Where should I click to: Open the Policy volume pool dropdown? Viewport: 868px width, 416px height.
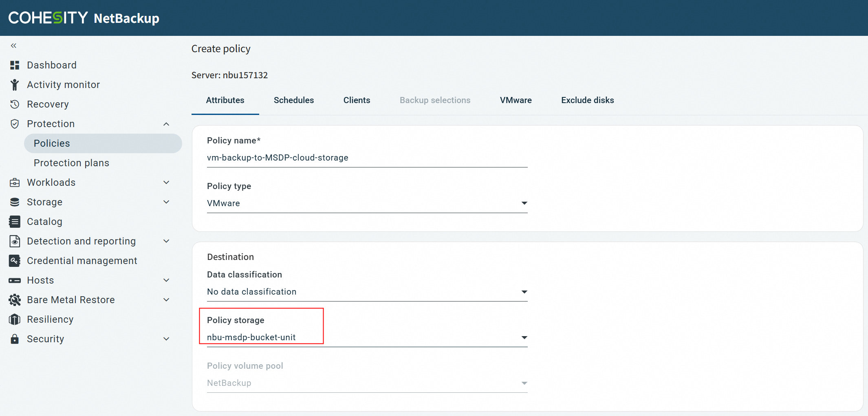[x=367, y=383]
